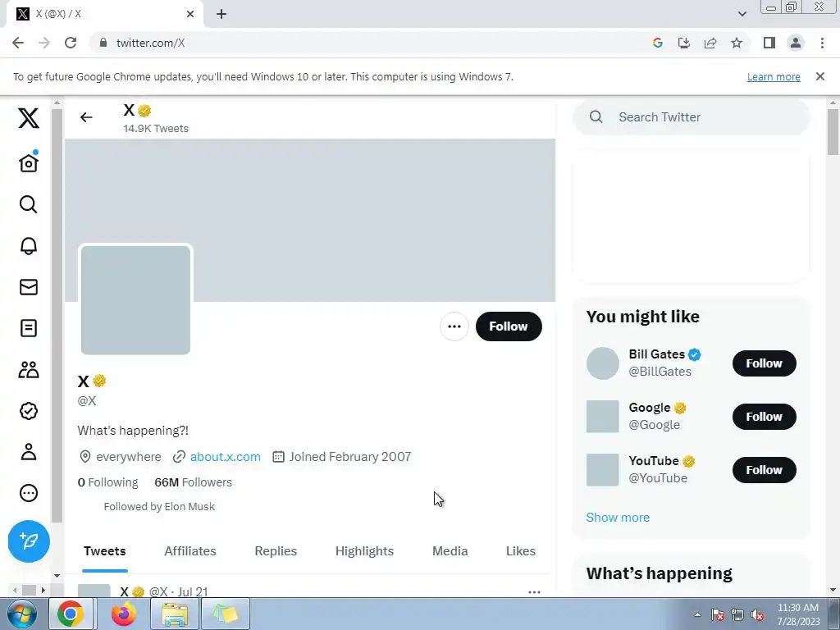Dismiss the Chrome update notice
Screen dimensions: 840x630
coord(819,76)
